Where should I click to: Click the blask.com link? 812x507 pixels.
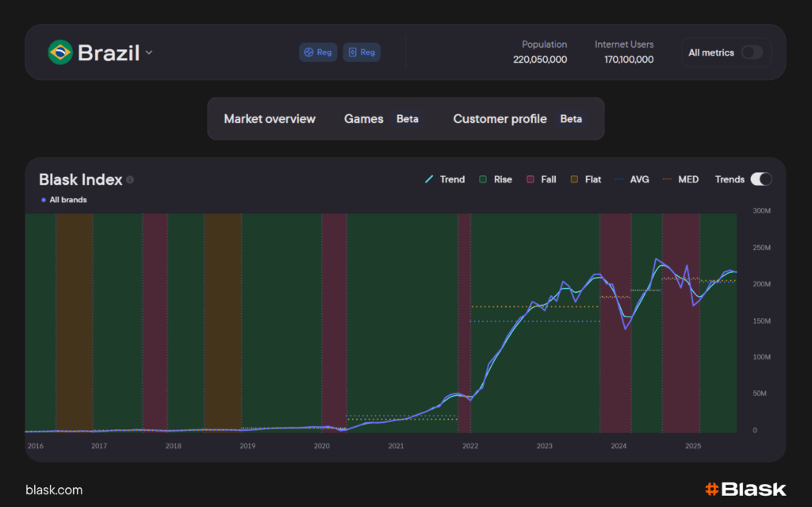54,490
